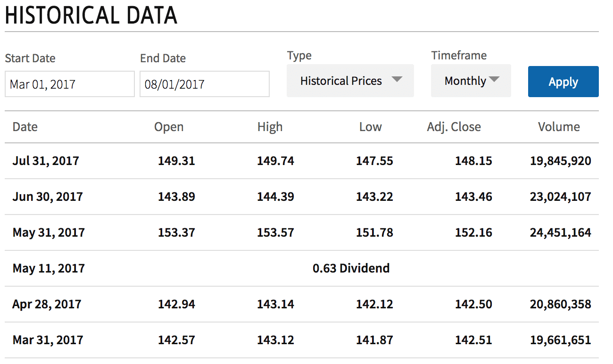Click the High column header
The width and height of the screenshot is (613, 364).
point(270,127)
